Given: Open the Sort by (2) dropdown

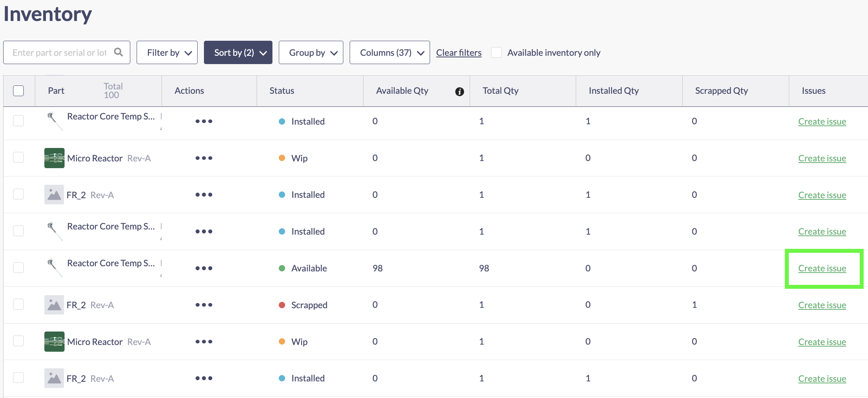Looking at the screenshot, I should coord(238,53).
